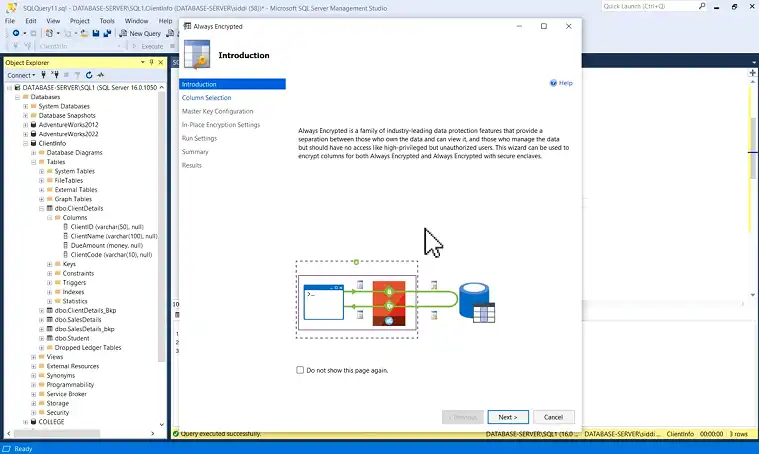Viewport: 759px width, 454px height.
Task: Open the Connect dropdown in Object Explorer
Action: click(21, 75)
